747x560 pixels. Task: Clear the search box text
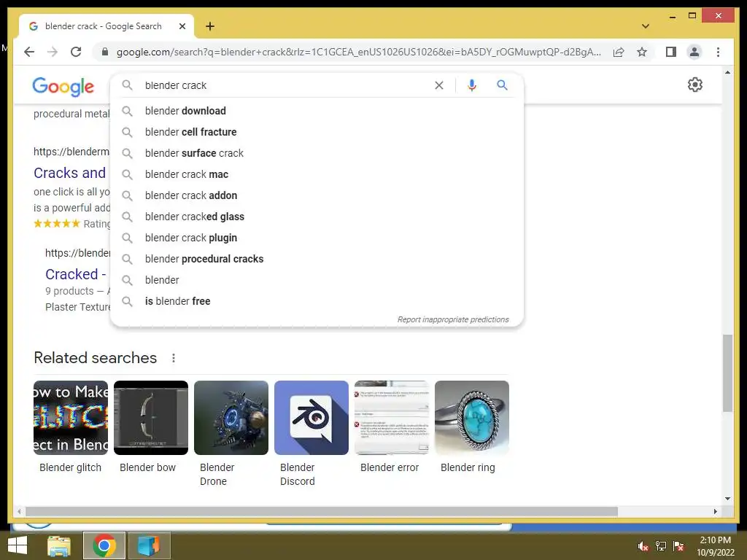tap(438, 85)
